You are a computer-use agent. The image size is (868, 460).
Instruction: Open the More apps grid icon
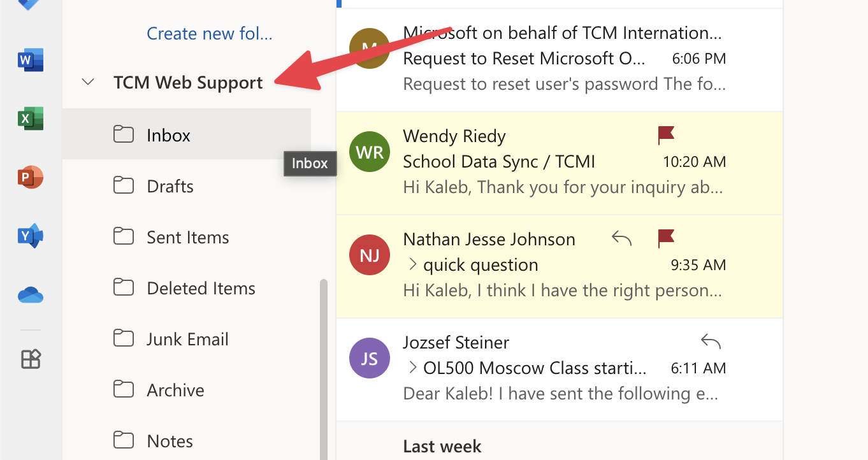pyautogui.click(x=31, y=359)
